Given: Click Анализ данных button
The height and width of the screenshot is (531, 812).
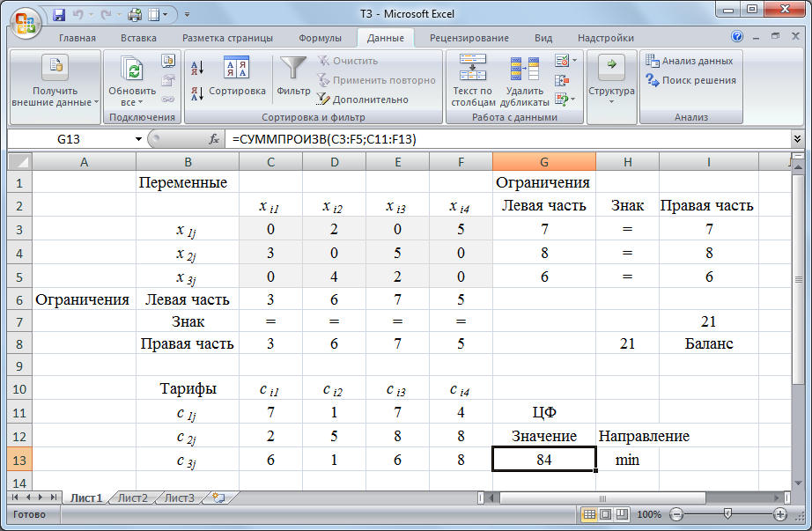Looking at the screenshot, I should tap(689, 61).
